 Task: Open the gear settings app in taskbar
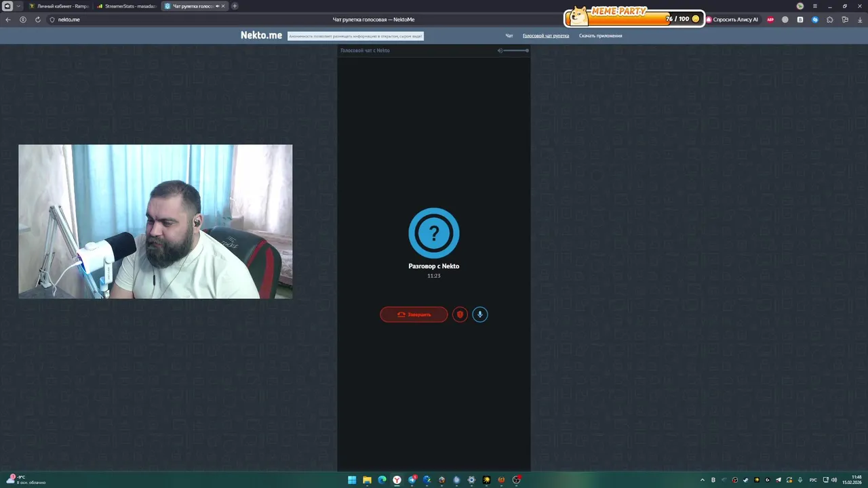coord(471,480)
